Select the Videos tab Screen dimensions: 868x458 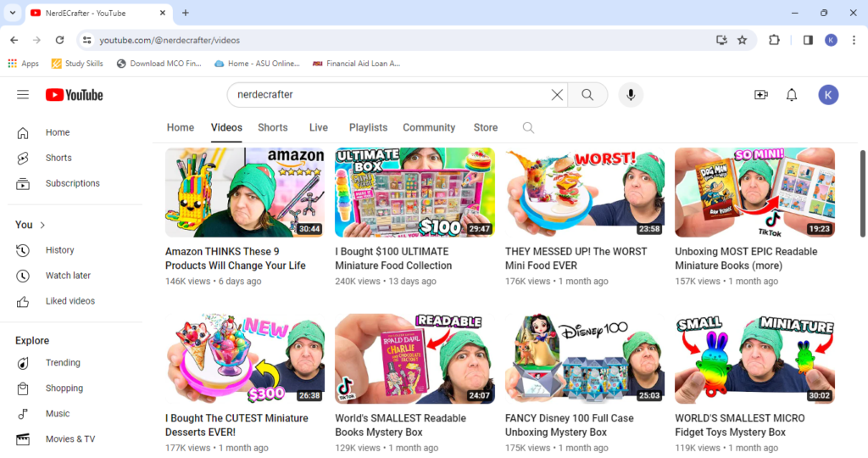pos(226,128)
